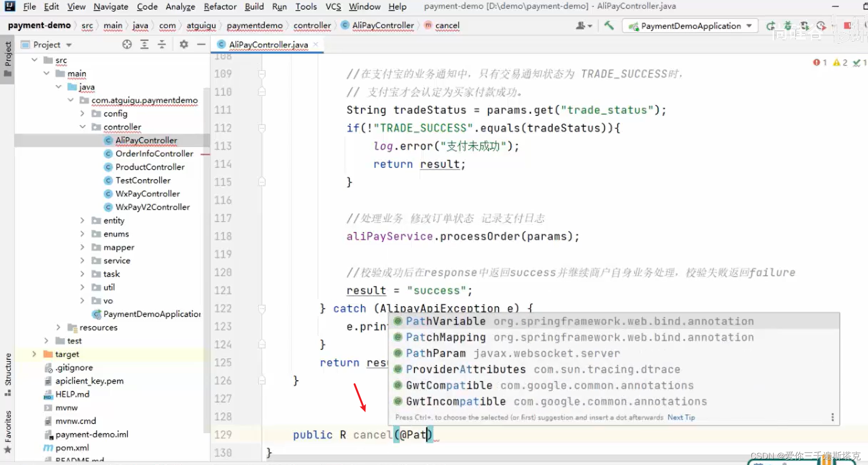Expand the service package
This screenshot has height=465, width=868.
(x=83, y=260)
